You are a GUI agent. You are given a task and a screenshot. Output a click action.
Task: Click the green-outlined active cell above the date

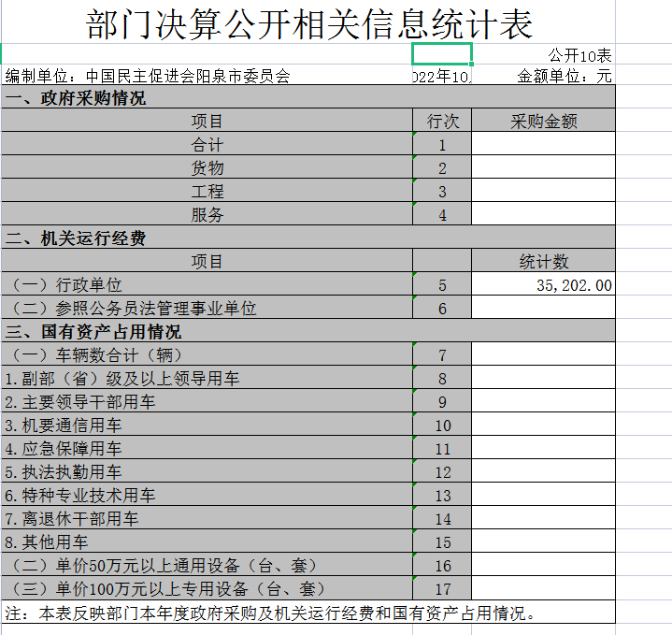442,54
